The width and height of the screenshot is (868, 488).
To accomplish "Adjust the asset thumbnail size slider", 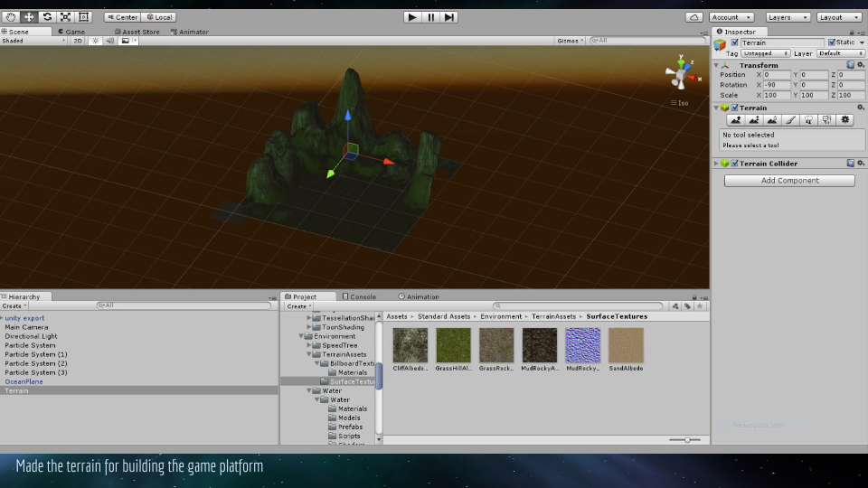I will point(686,440).
